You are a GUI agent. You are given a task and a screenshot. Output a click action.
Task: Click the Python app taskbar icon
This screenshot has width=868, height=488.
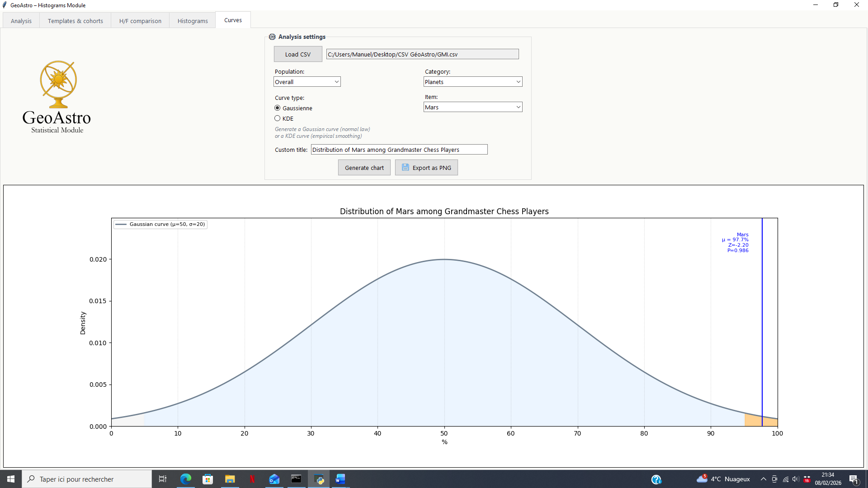(319, 479)
